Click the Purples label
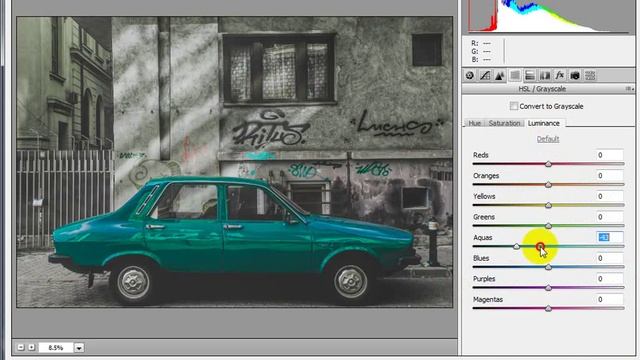640x360 pixels. (484, 279)
